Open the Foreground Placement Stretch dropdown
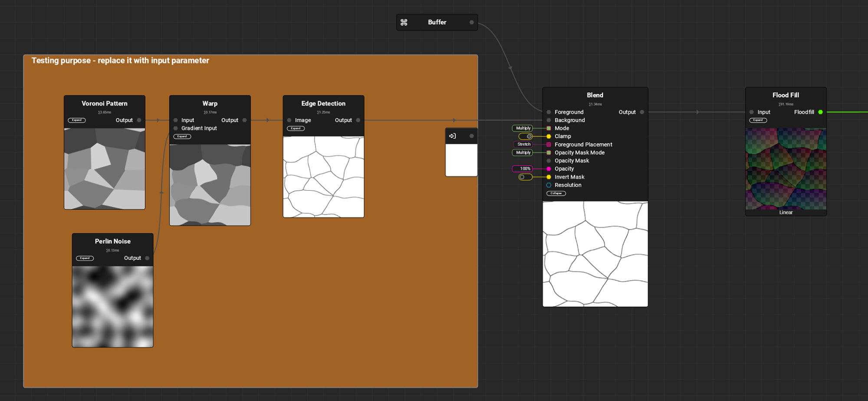Screen dimensions: 868x401 [x=523, y=144]
